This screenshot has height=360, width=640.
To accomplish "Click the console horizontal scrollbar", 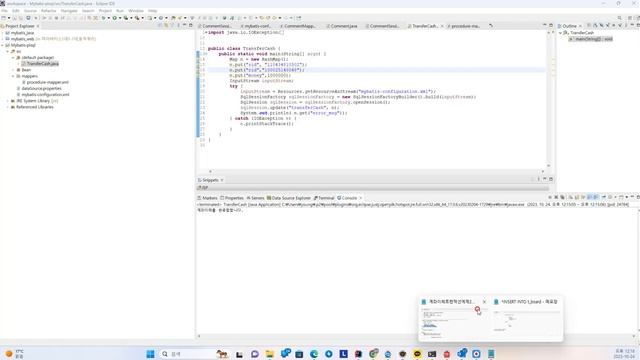I will [416, 336].
